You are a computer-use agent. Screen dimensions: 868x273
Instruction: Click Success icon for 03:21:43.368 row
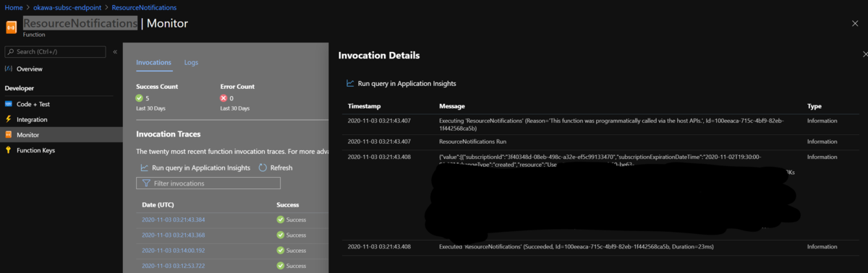pyautogui.click(x=281, y=235)
